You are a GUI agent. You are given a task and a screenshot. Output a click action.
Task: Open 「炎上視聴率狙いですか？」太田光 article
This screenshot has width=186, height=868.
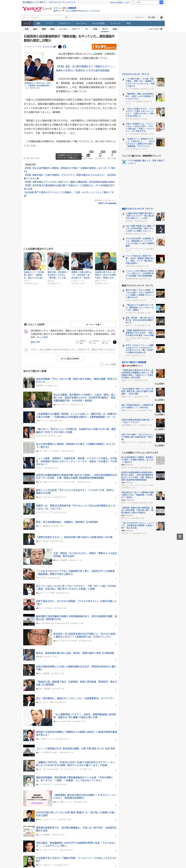click(84, 715)
